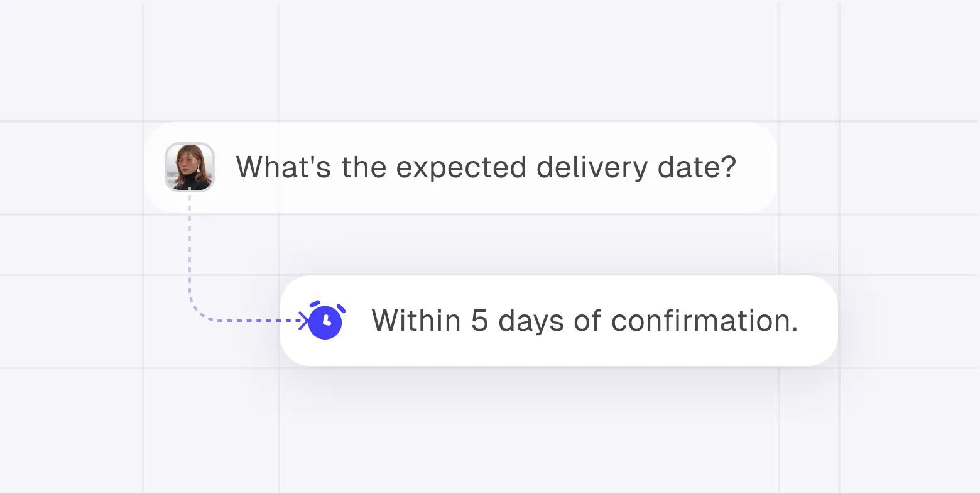980x493 pixels.
Task: Click the word 'What's' in the question
Action: [x=283, y=168]
